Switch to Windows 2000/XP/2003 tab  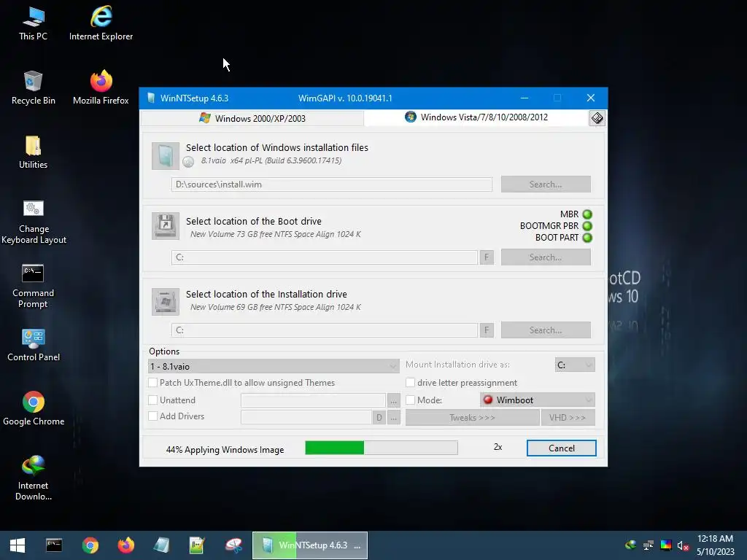click(252, 118)
